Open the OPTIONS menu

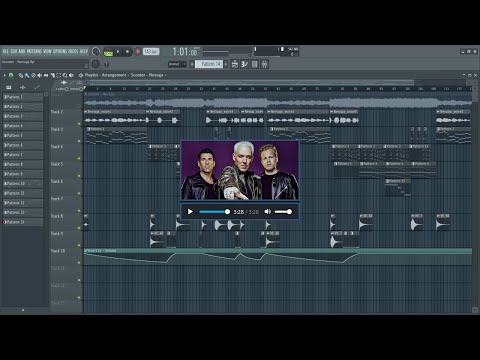[x=60, y=51]
